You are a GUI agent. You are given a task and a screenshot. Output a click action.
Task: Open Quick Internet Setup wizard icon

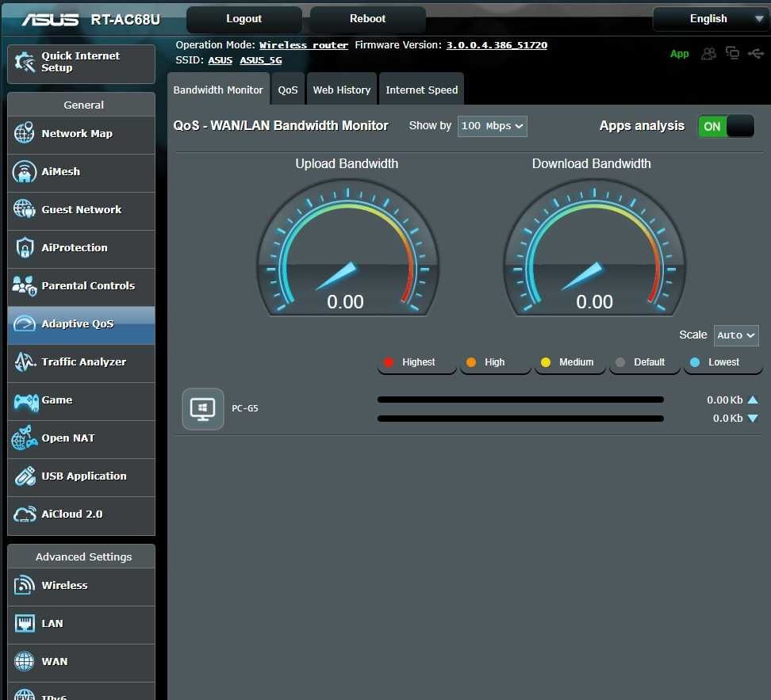(24, 63)
